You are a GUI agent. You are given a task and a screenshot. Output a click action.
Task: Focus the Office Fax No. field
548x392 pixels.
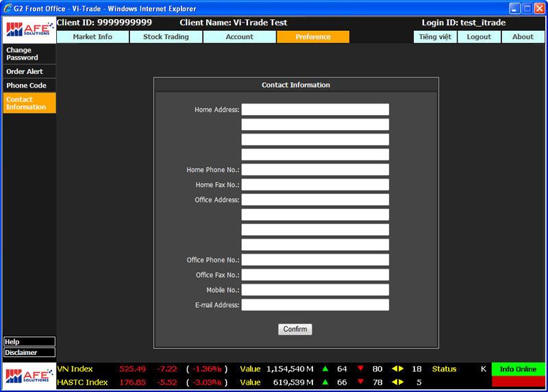315,275
